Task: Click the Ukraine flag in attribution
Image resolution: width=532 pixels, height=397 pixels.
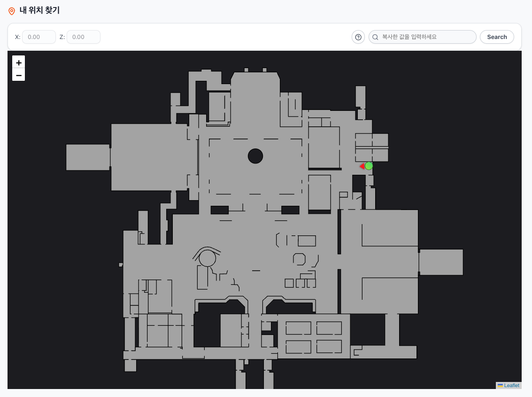Action: [x=500, y=385]
